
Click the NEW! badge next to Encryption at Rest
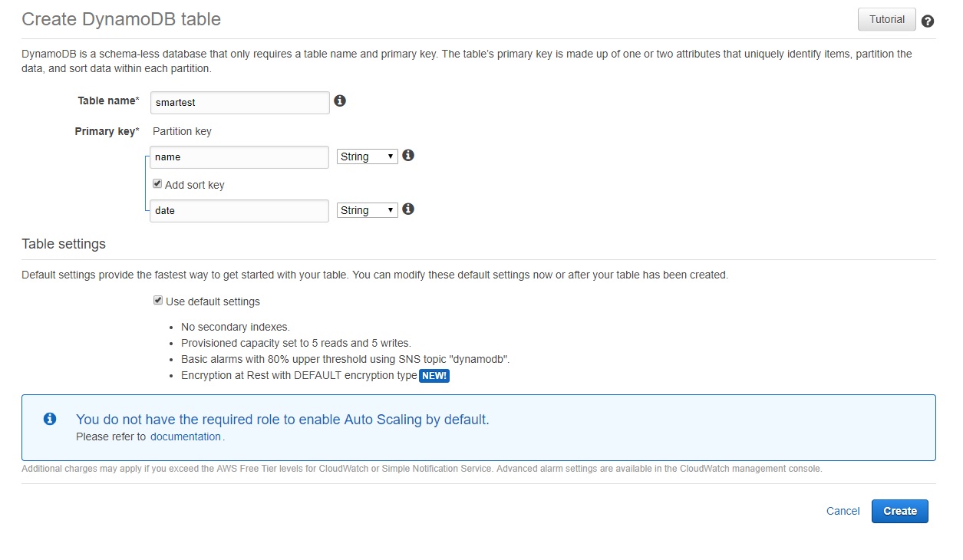[x=434, y=375]
